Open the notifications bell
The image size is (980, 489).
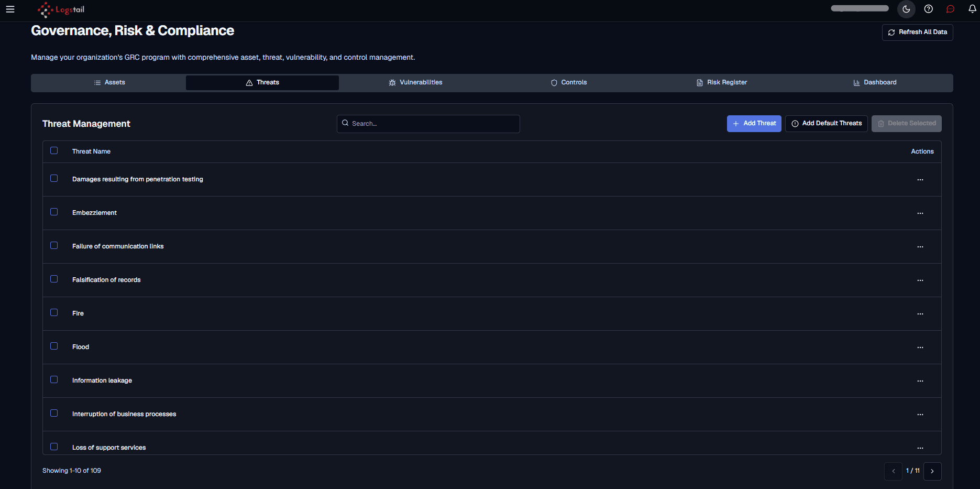pyautogui.click(x=972, y=9)
